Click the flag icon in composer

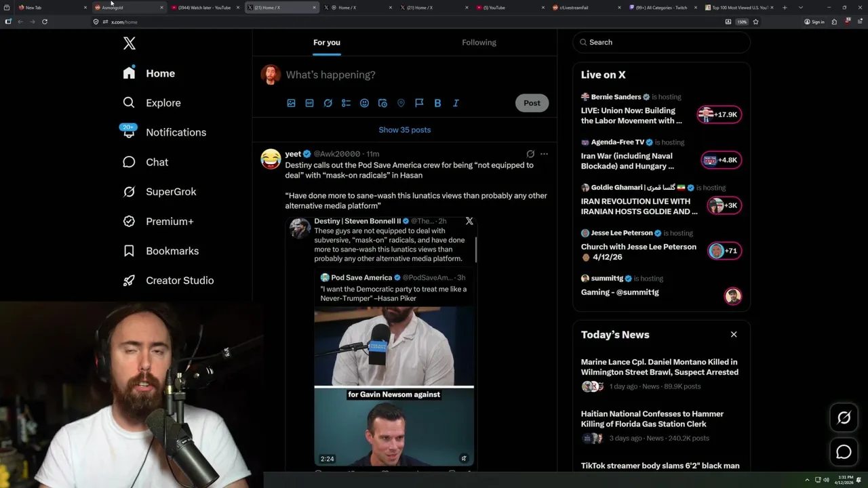coord(419,103)
